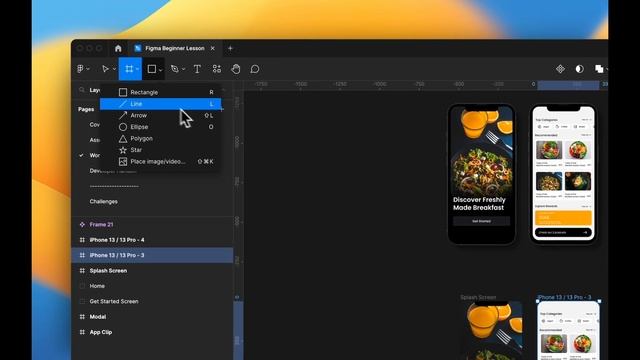Click the frame icon beside App Clip
This screenshot has height=360, width=640.
pos(82,332)
